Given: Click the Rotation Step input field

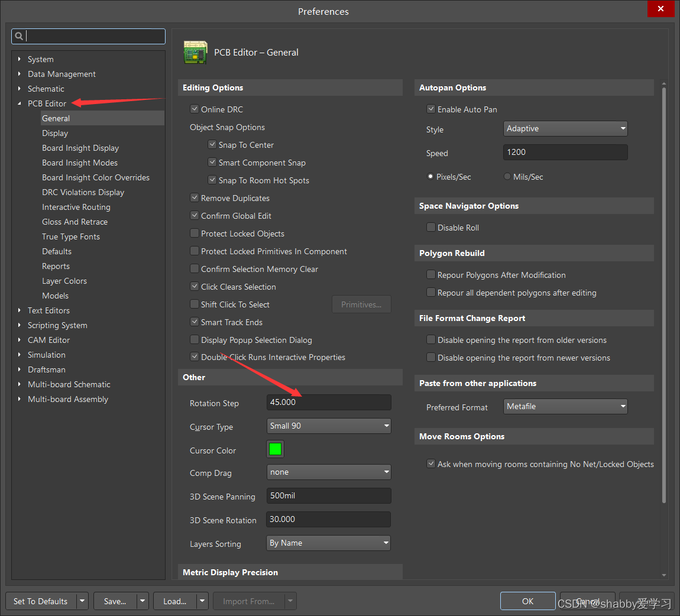Looking at the screenshot, I should click(x=329, y=402).
